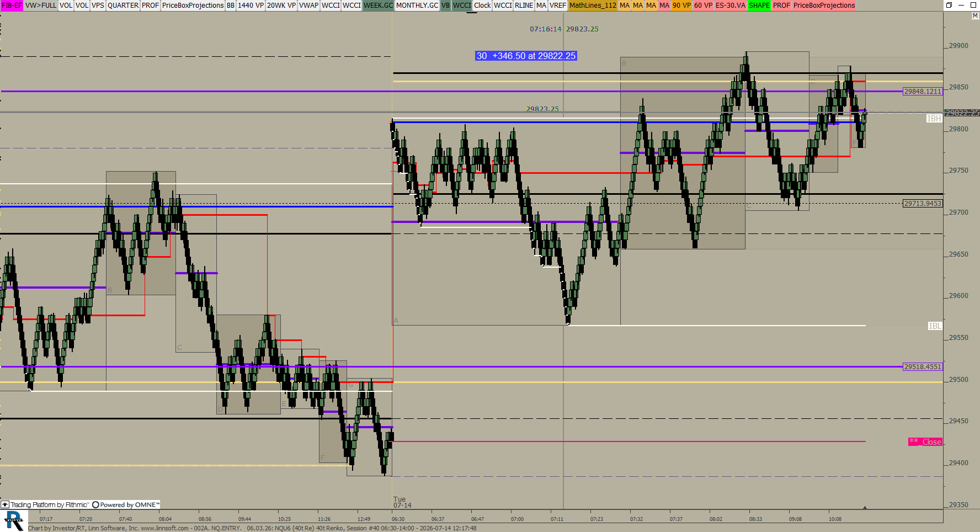The width and height of the screenshot is (980, 532).
Task: Click the small M icon at top right
Action: point(975,15)
